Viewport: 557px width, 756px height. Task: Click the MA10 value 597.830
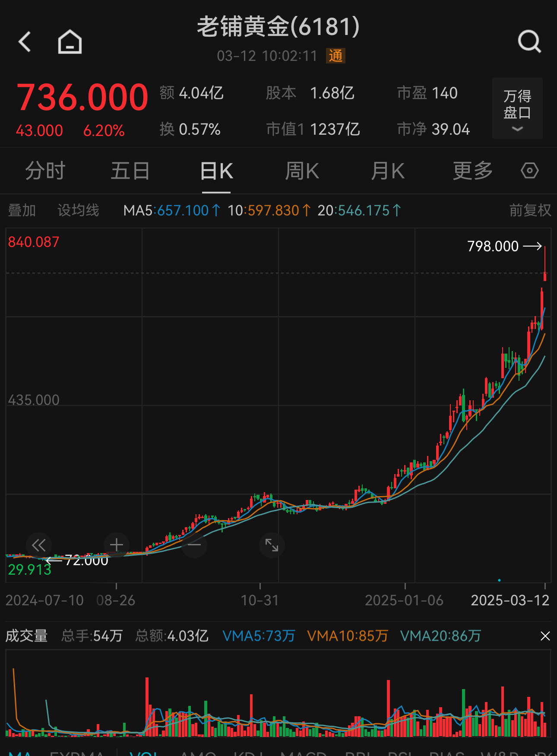click(269, 210)
